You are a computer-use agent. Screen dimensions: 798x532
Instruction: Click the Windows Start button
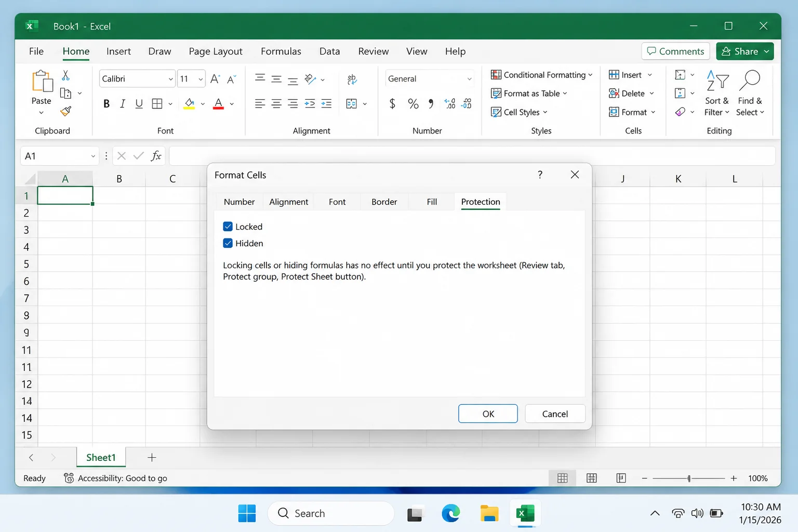(x=247, y=513)
